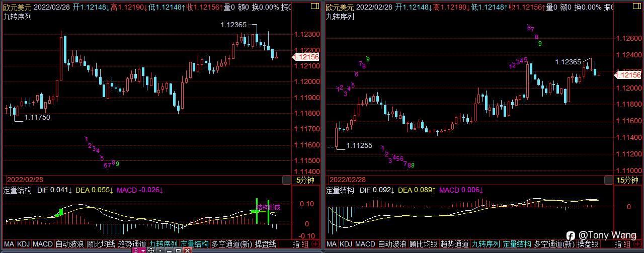Screen dimensions: 644x253
Task: Click the 1.12365 high label in left chart
Action: [x=233, y=25]
